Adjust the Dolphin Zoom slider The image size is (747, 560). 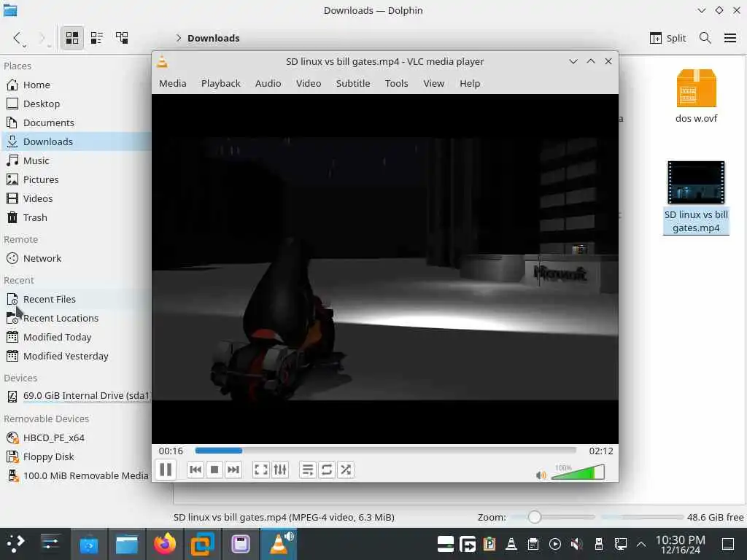[553, 517]
